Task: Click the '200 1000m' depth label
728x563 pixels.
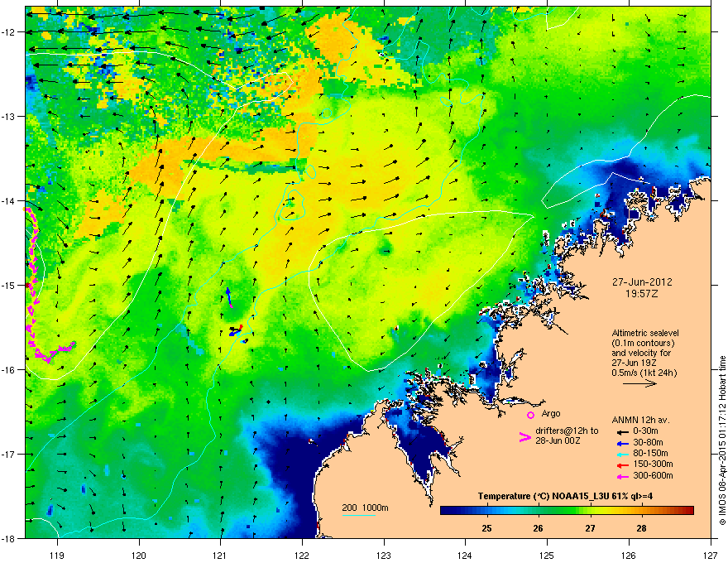Action: [x=366, y=508]
